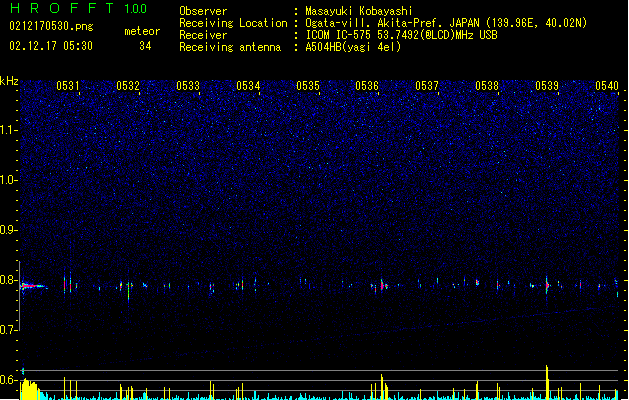This screenshot has height=400, width=629.
Task: Click the 1.0 kHz axis tick label
Action: [8, 180]
